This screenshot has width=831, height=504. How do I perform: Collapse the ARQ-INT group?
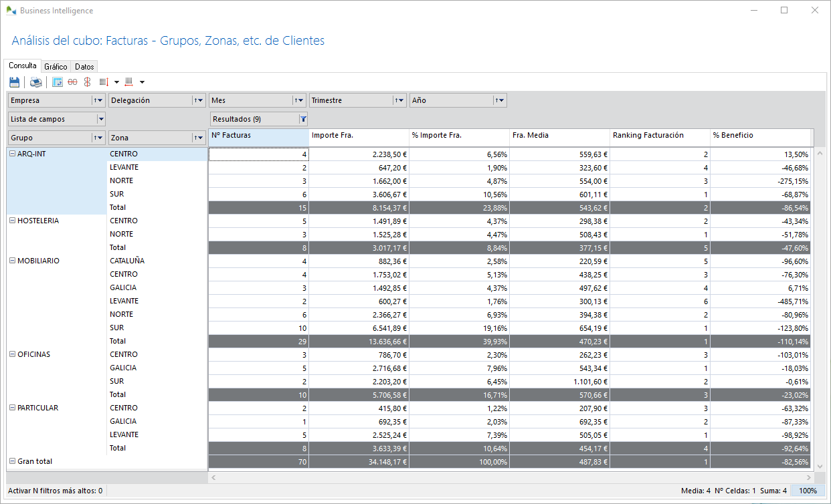pyautogui.click(x=12, y=154)
